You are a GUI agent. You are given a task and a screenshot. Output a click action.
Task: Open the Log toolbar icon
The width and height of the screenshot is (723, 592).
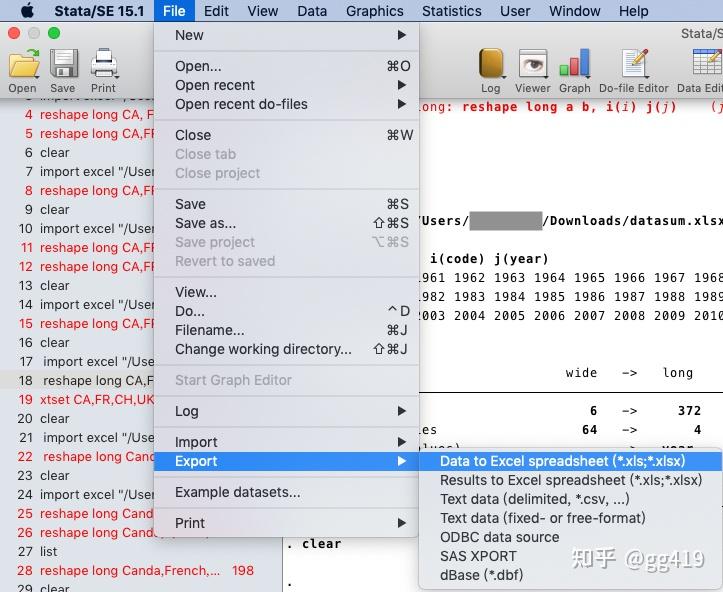click(491, 63)
